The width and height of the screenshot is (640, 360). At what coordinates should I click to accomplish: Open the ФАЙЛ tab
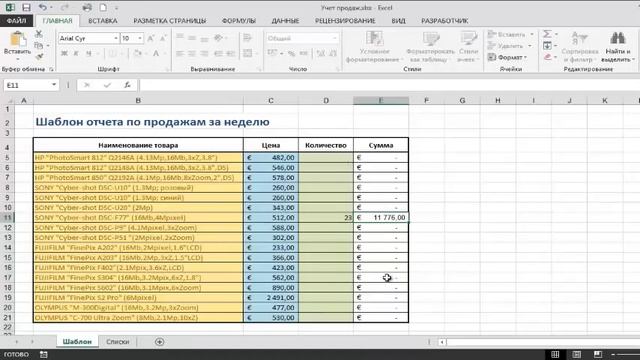(x=17, y=21)
